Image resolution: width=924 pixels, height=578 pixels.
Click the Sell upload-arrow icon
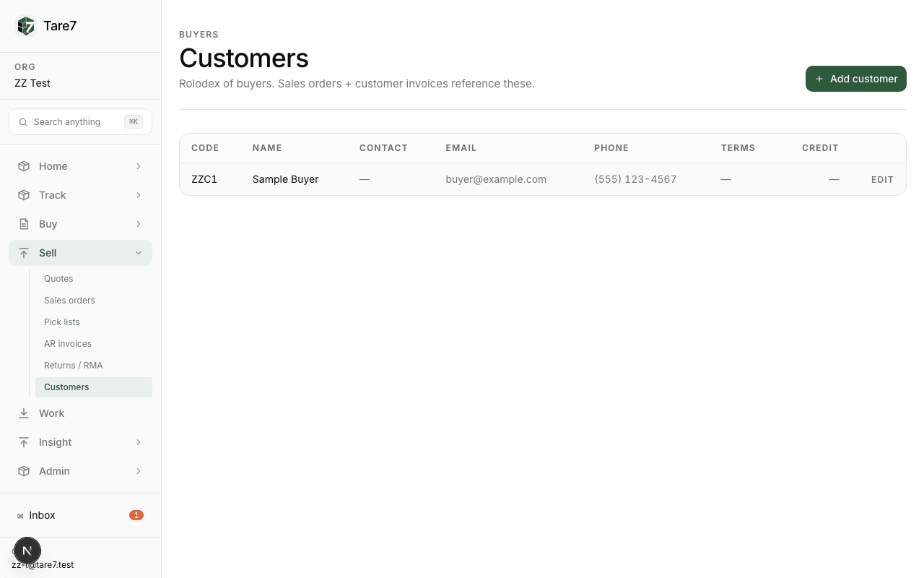[x=24, y=253]
